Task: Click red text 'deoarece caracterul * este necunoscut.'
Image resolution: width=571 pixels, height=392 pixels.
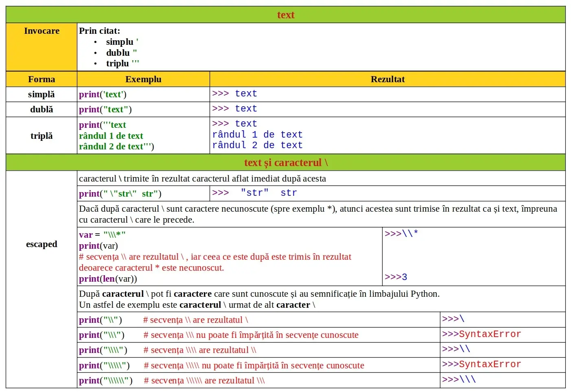Action: [151, 268]
